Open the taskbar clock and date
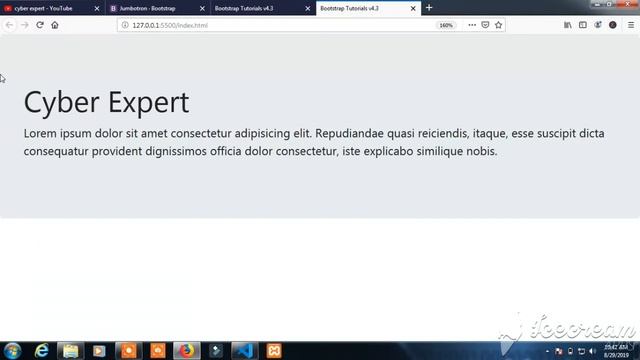640x360 pixels. point(616,351)
